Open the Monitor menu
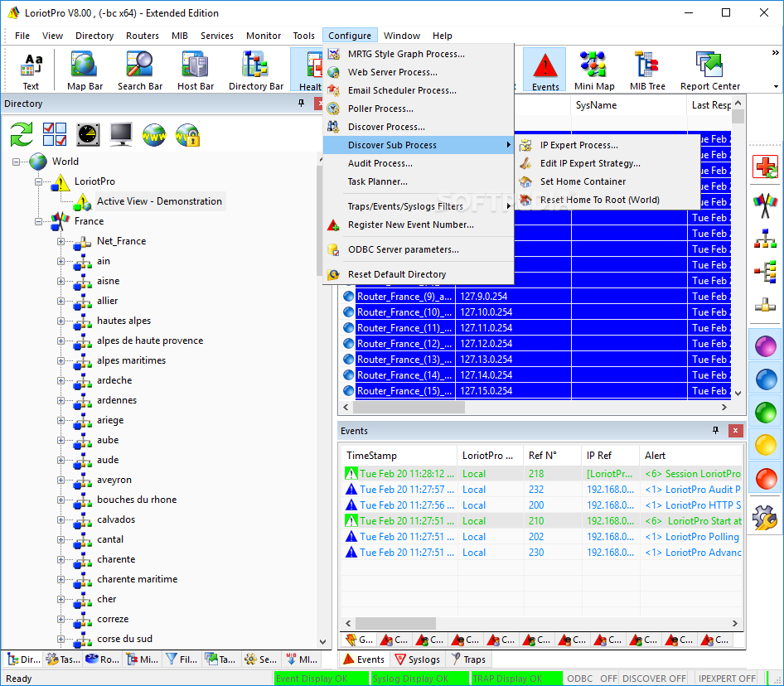Viewport: 784px width, 686px height. coord(264,36)
